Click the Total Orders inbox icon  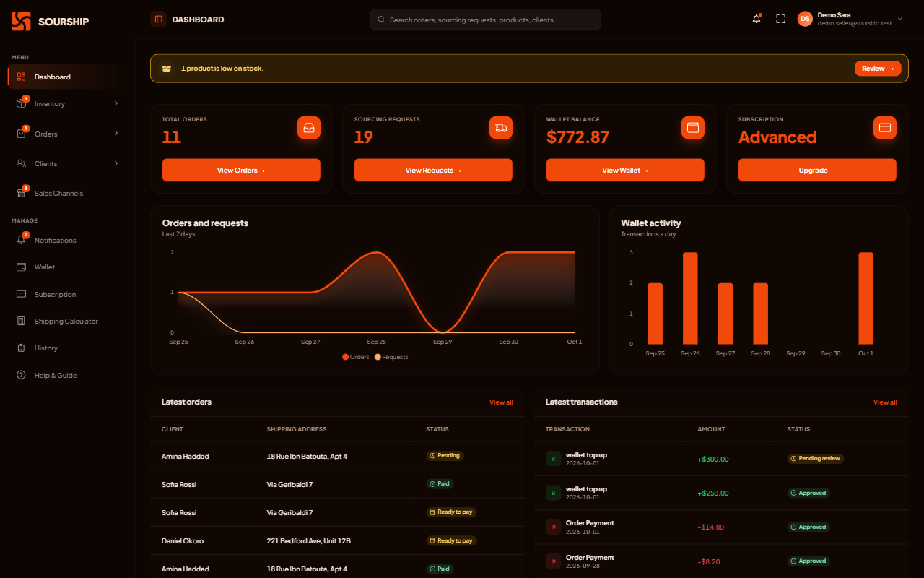(309, 128)
